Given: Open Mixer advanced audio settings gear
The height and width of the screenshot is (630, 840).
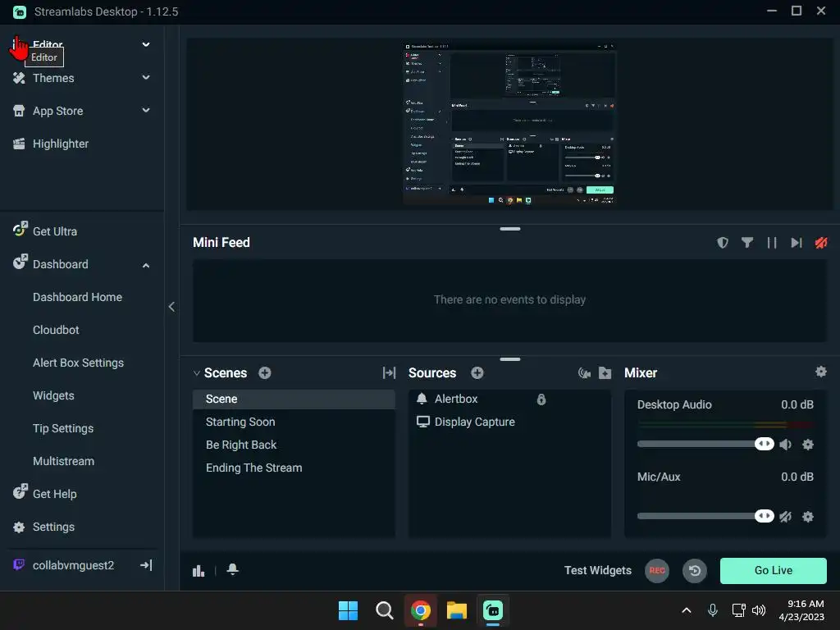Looking at the screenshot, I should [820, 372].
